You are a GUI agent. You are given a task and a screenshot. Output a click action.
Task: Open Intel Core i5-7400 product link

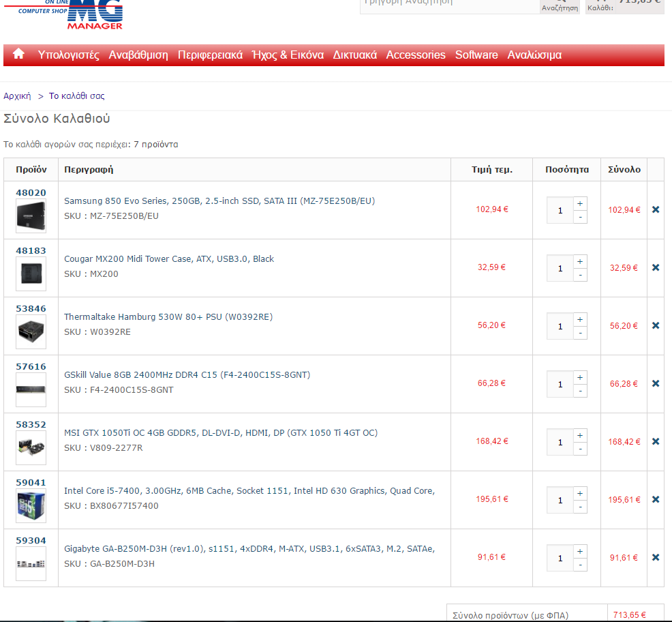click(x=249, y=490)
